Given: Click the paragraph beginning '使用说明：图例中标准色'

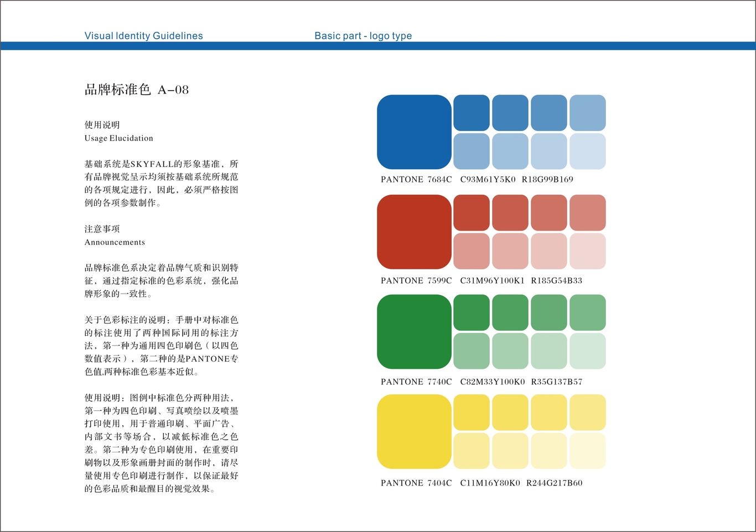Looking at the screenshot, I should coord(162,443).
